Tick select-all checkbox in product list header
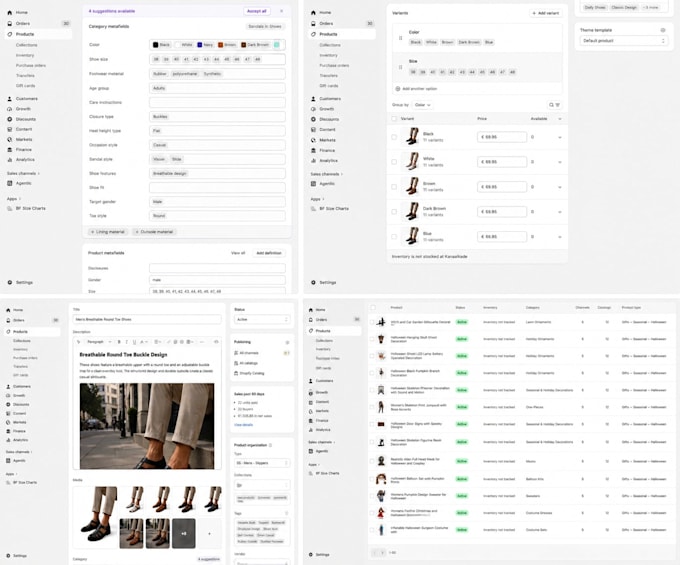The height and width of the screenshot is (565, 680). [x=373, y=307]
